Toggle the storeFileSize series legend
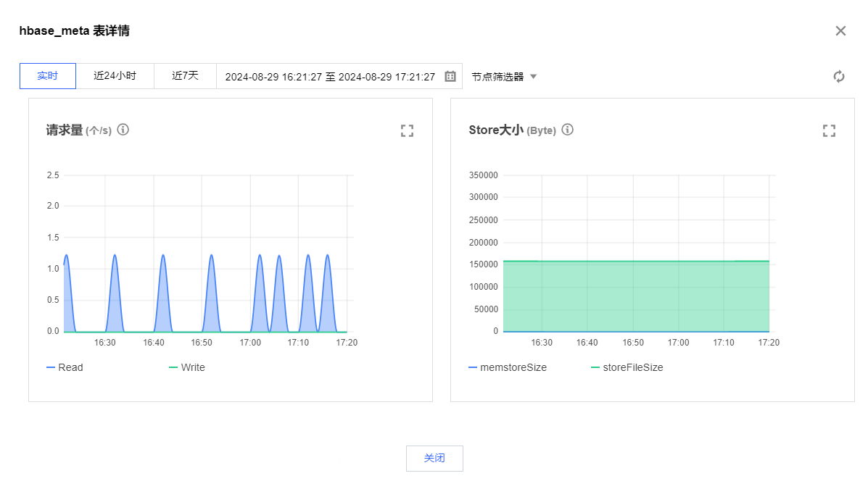This screenshot has width=868, height=489. click(627, 367)
